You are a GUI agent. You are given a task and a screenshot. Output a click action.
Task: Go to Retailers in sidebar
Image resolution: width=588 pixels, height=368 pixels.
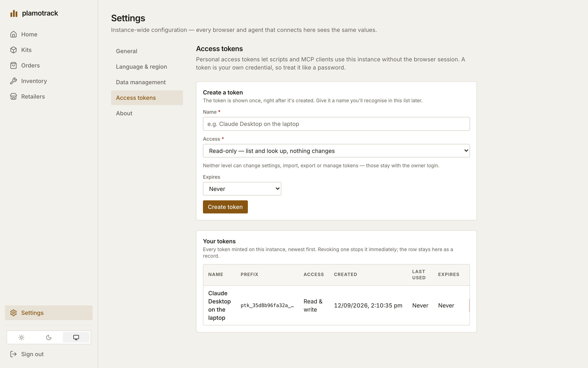pyautogui.click(x=49, y=97)
